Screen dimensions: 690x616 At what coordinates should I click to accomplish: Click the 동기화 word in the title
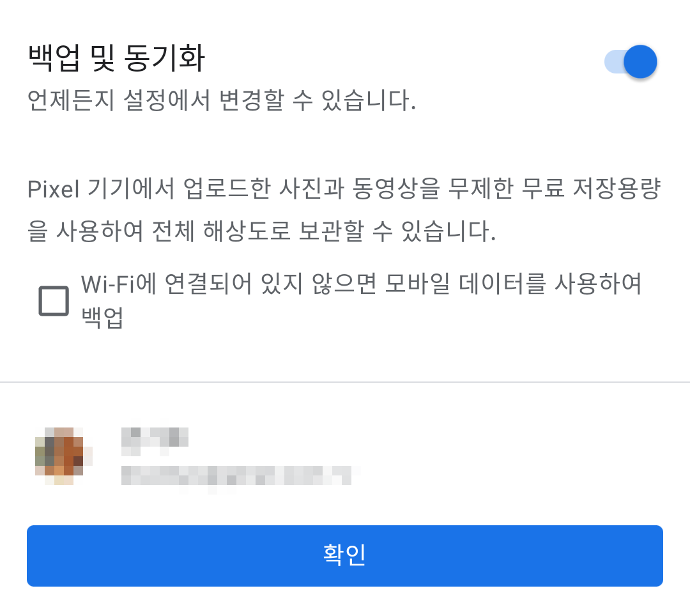[165, 58]
